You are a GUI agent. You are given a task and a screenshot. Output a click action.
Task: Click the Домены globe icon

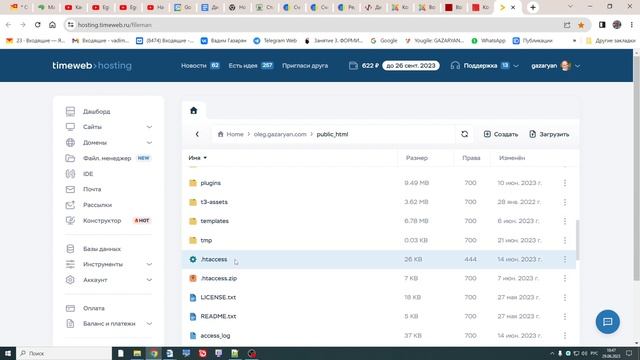click(x=70, y=142)
